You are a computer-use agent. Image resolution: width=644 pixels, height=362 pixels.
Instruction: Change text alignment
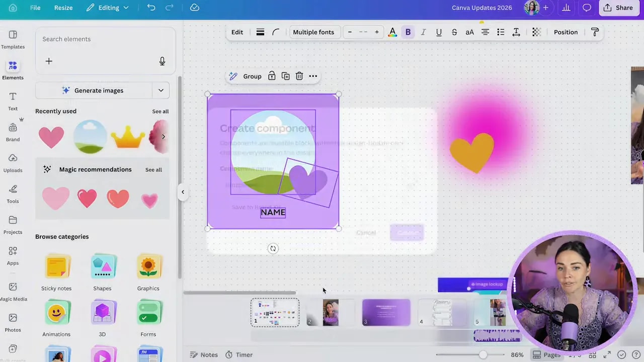pyautogui.click(x=485, y=32)
